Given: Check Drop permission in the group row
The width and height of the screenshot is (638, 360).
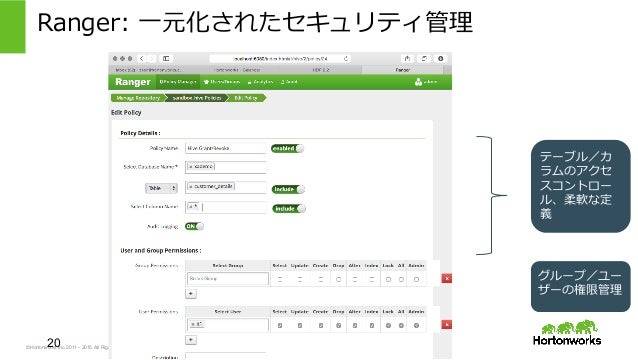Looking at the screenshot, I should (339, 279).
